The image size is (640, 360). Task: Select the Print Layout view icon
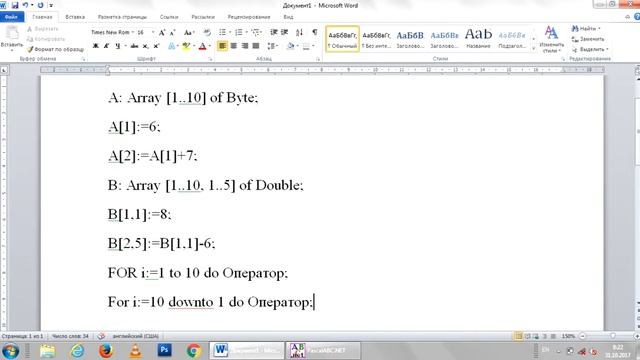tap(518, 336)
